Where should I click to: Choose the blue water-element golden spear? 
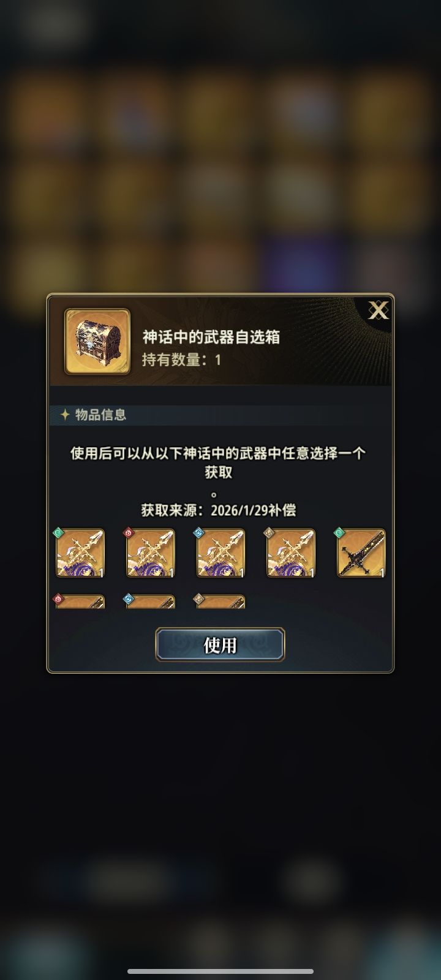220,553
